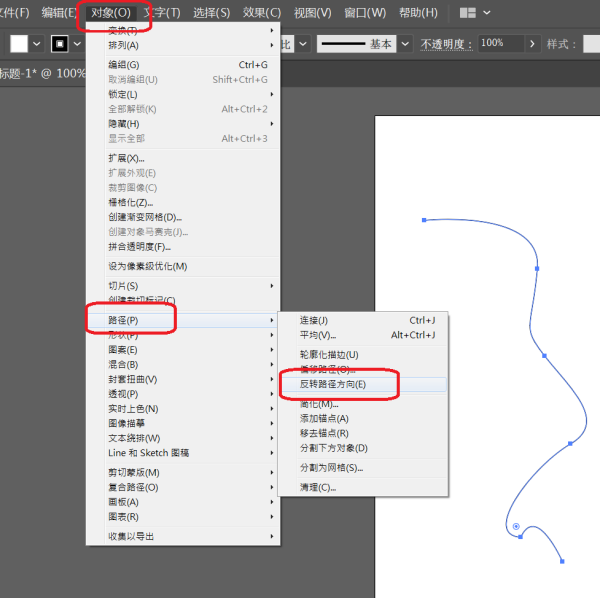This screenshot has height=598, width=600.
Task: Open the 效果(C) menu
Action: (262, 13)
